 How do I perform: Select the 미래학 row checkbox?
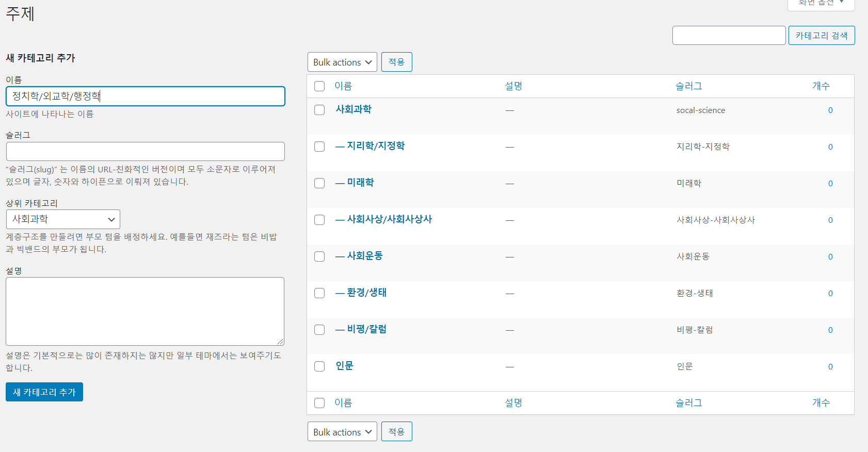click(319, 183)
